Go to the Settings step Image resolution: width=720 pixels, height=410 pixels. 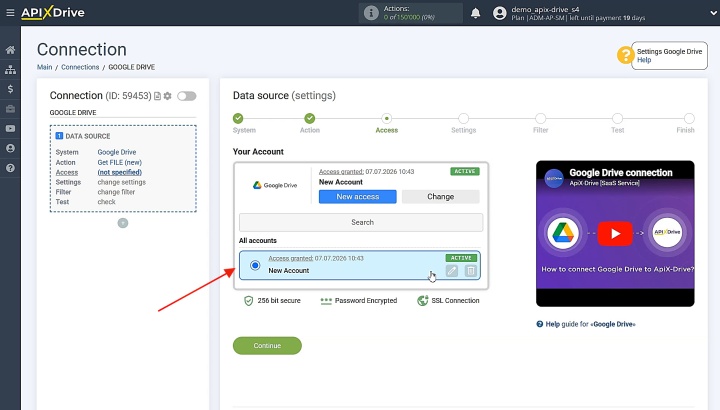(x=463, y=124)
